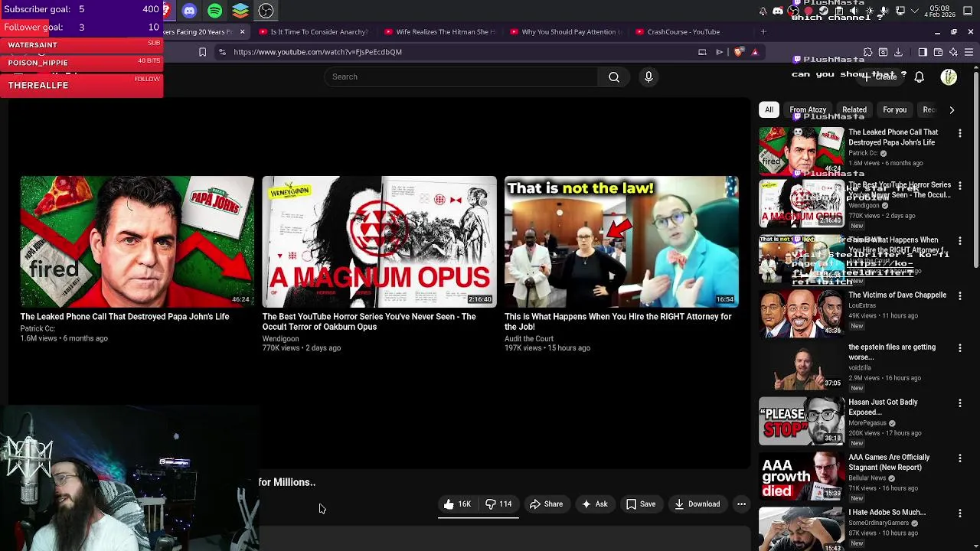Screen dimensions: 980x551
Task: Save the video to a playlist
Action: click(x=641, y=504)
